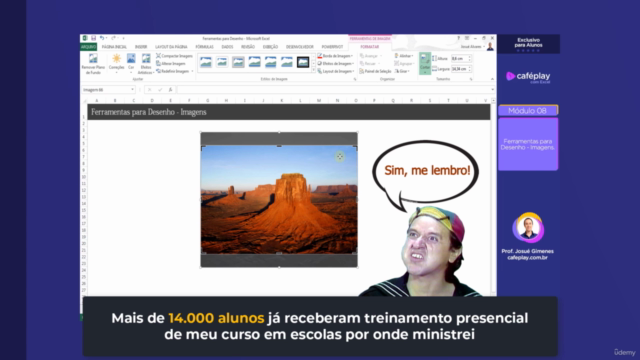Viewport: 640px width, 360px height.
Task: Adjust the Altura spinner arrows
Action: point(470,59)
